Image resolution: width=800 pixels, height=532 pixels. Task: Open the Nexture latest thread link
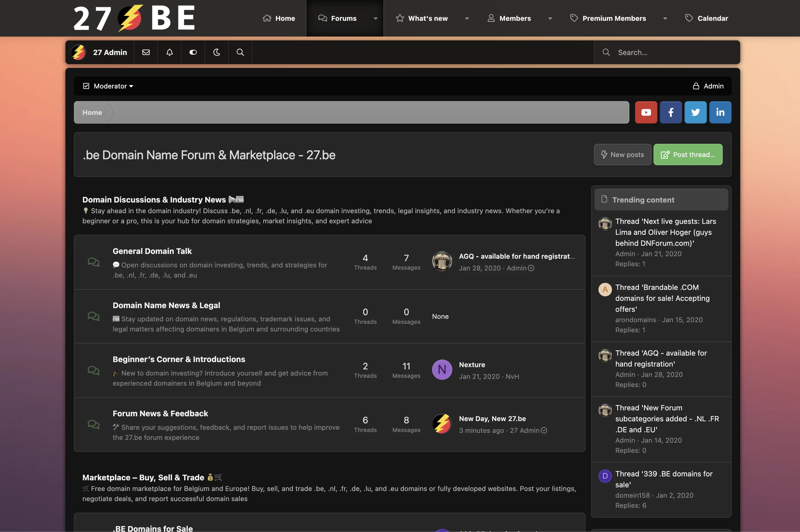[472, 365]
